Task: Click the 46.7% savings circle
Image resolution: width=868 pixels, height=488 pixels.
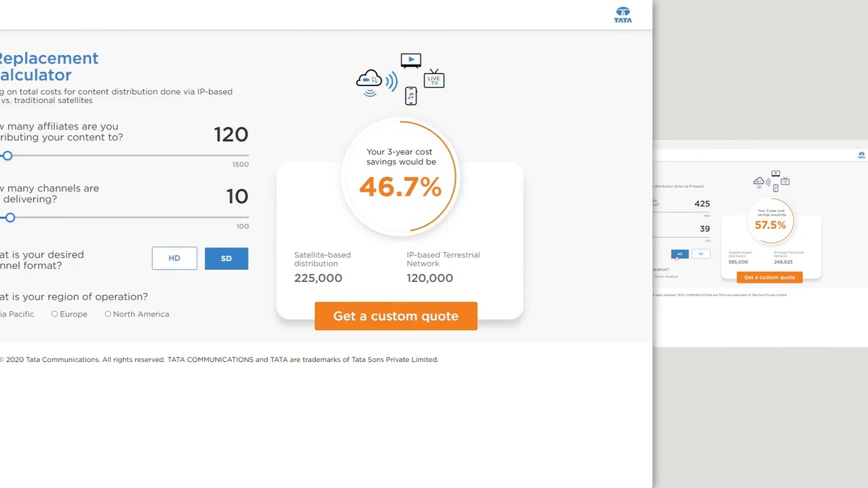Action: click(x=400, y=178)
